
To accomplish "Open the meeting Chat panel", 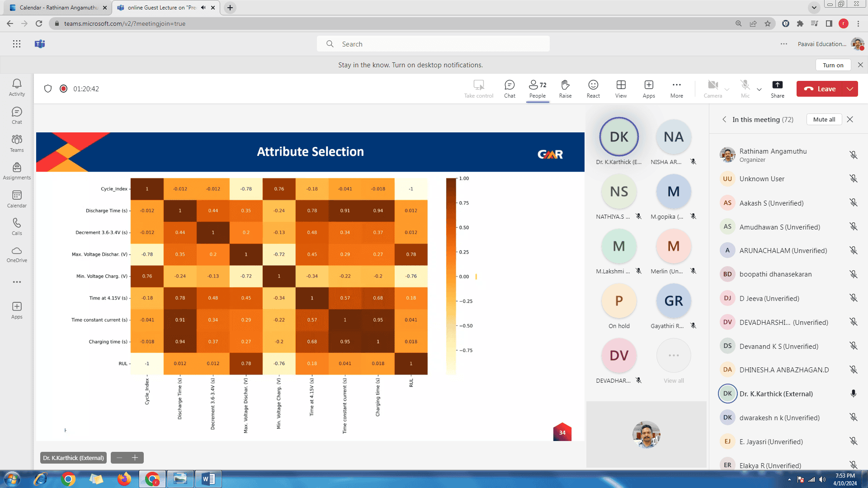I will [x=509, y=89].
